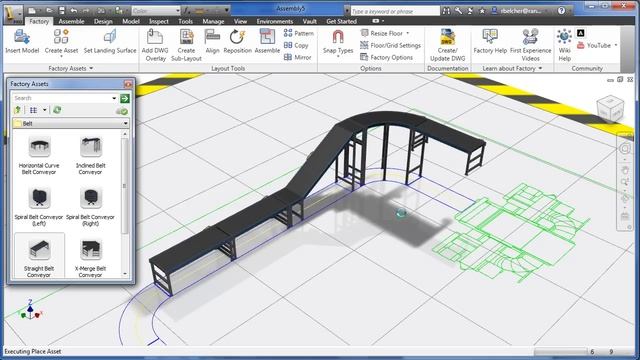Open the Create Asset tool
This screenshot has width=640, height=360.
[61, 42]
